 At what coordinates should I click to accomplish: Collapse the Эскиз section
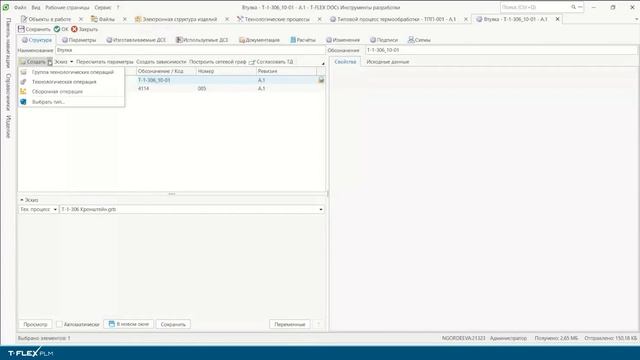click(x=22, y=200)
